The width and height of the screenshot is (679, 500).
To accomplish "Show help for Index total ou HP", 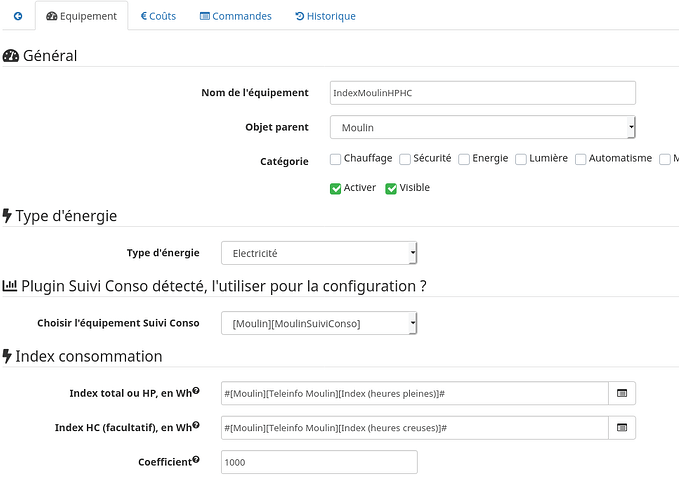I will (x=196, y=390).
